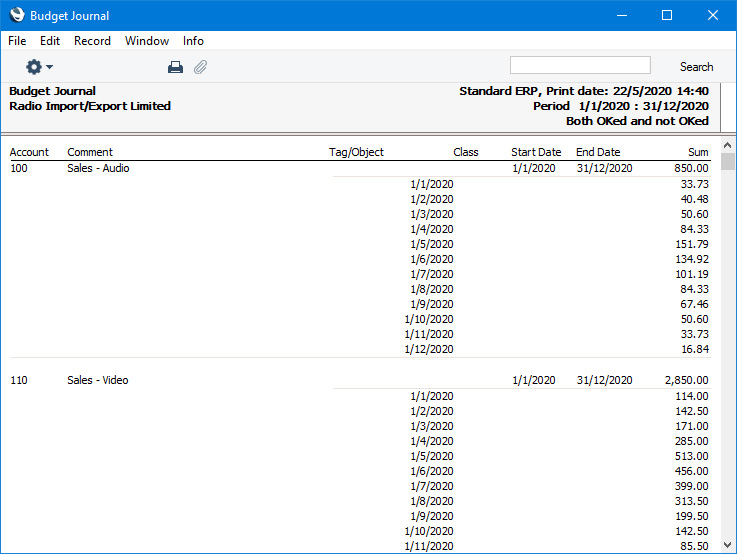
Task: Click the 101.19 sum value
Action: pyautogui.click(x=692, y=274)
